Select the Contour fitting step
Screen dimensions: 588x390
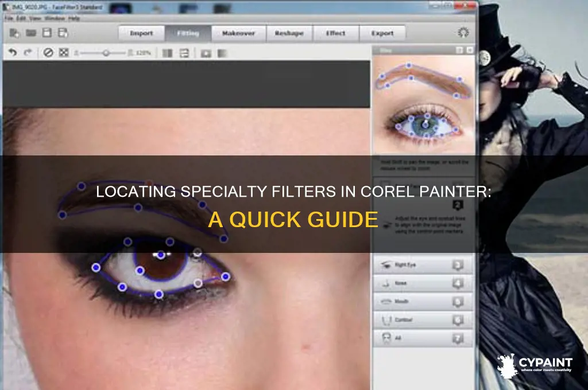(423, 320)
